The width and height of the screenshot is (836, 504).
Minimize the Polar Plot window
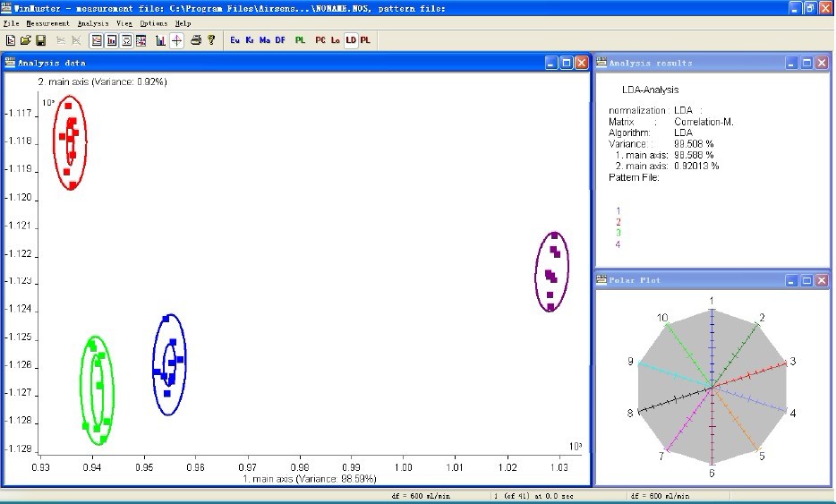pos(792,280)
